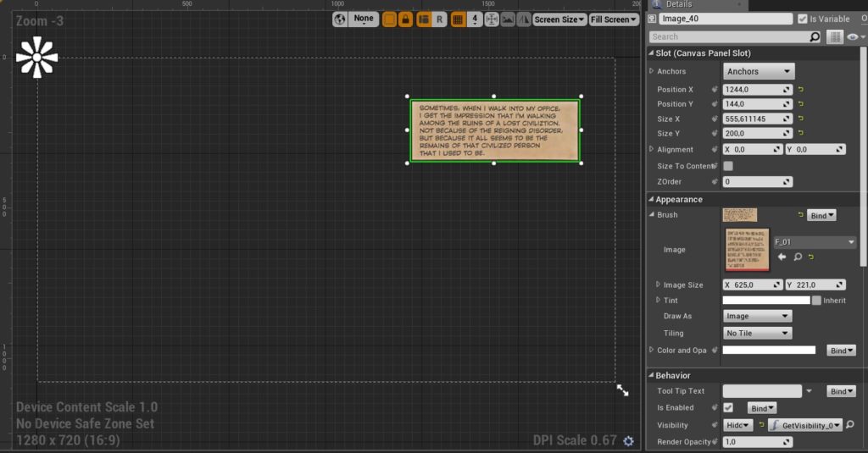This screenshot has width=868, height=453.
Task: Reset Position X to default
Action: click(x=800, y=89)
